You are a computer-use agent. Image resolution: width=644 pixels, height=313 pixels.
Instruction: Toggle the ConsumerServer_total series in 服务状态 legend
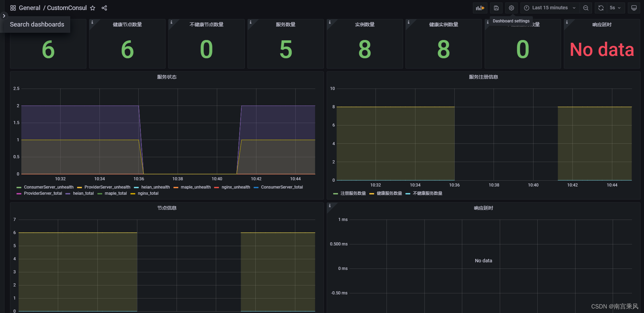pyautogui.click(x=282, y=187)
